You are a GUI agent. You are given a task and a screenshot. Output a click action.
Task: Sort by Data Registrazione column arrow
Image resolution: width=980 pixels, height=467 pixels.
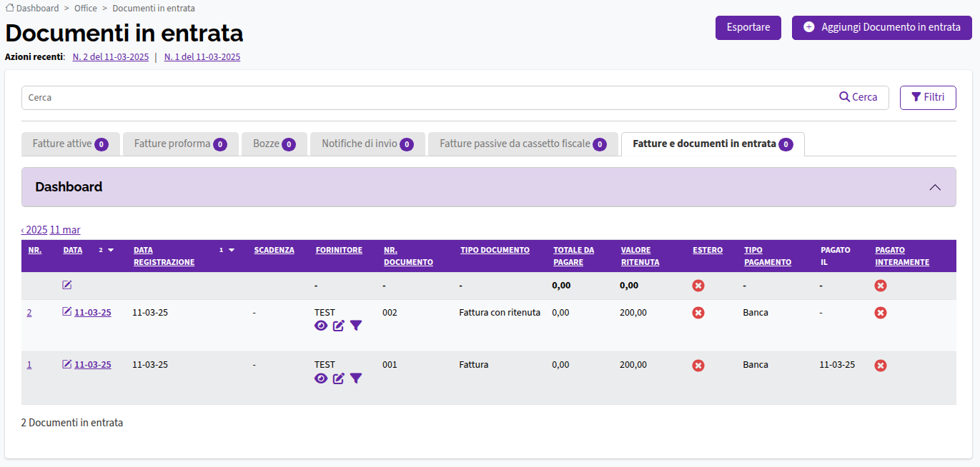point(231,251)
